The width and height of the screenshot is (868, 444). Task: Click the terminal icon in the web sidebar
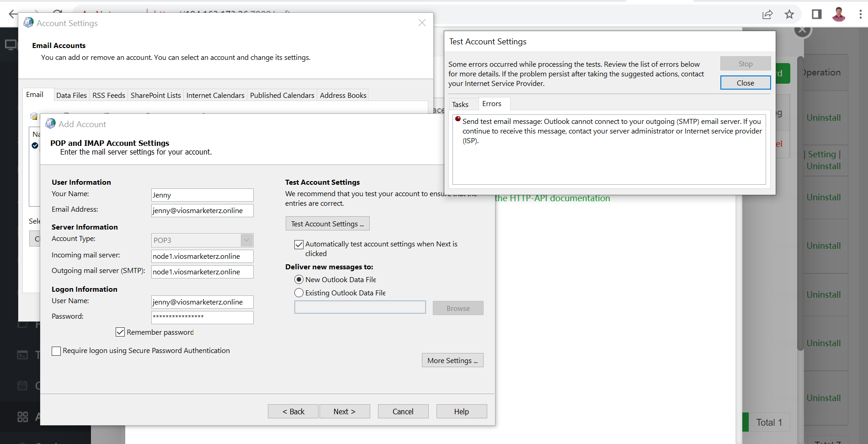click(22, 355)
